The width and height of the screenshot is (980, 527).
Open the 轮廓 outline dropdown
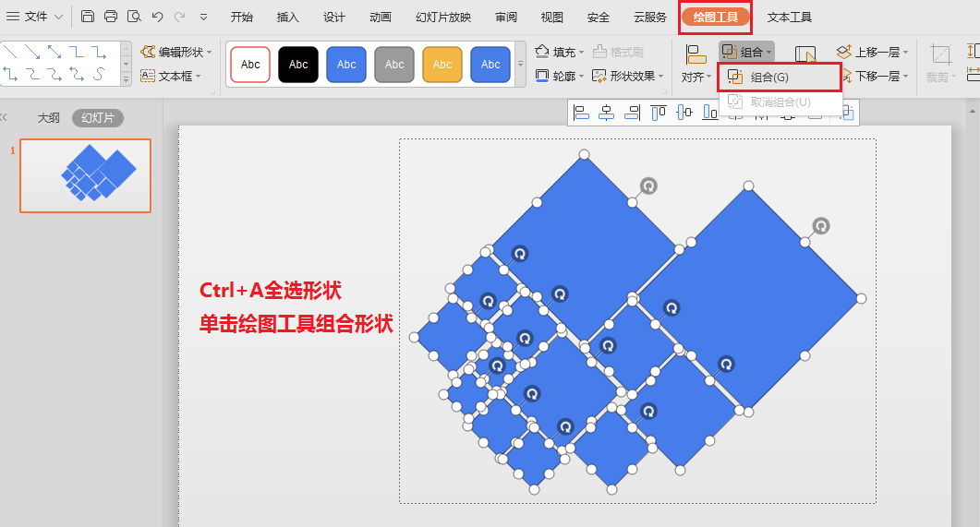pos(560,77)
